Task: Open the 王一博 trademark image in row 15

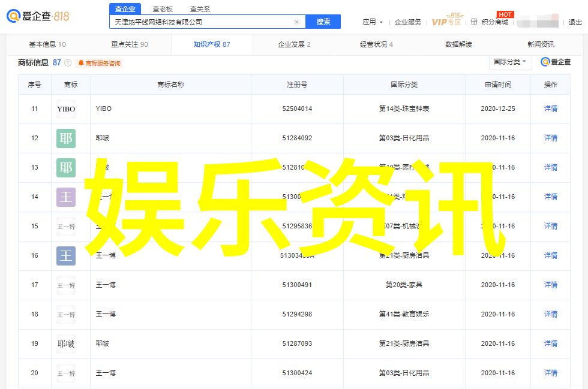Action: (x=66, y=227)
